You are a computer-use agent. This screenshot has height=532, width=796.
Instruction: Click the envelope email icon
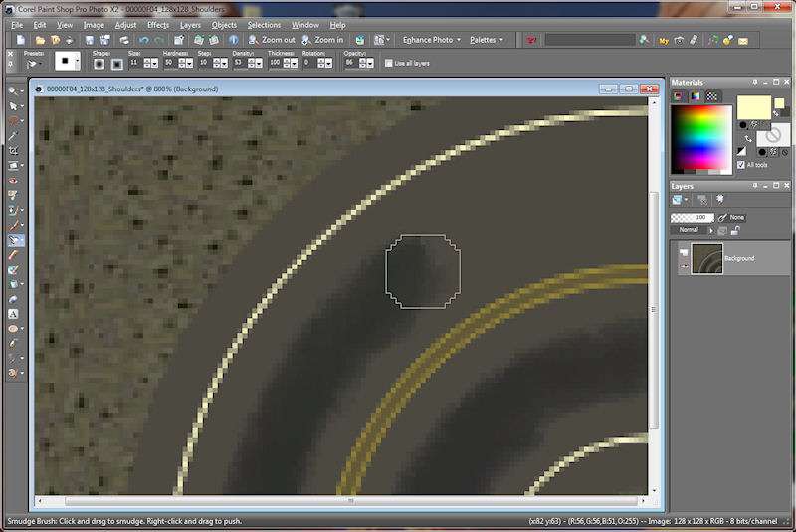pos(743,41)
